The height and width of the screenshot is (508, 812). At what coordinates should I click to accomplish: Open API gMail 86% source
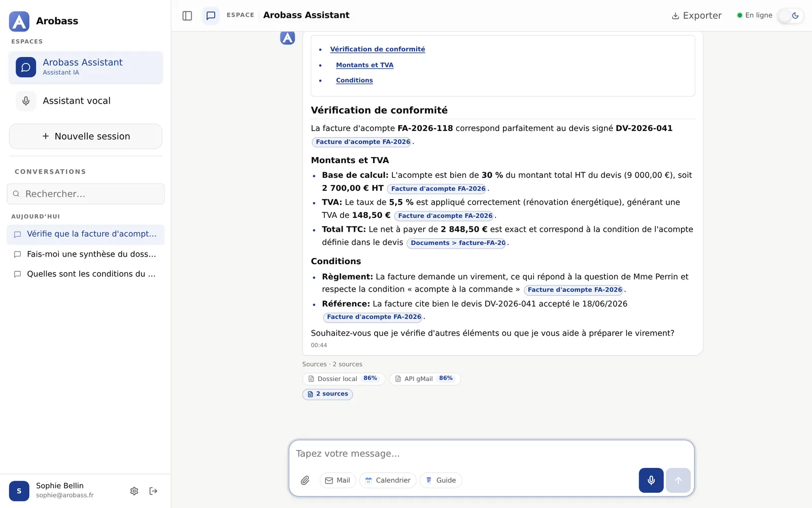[425, 378]
